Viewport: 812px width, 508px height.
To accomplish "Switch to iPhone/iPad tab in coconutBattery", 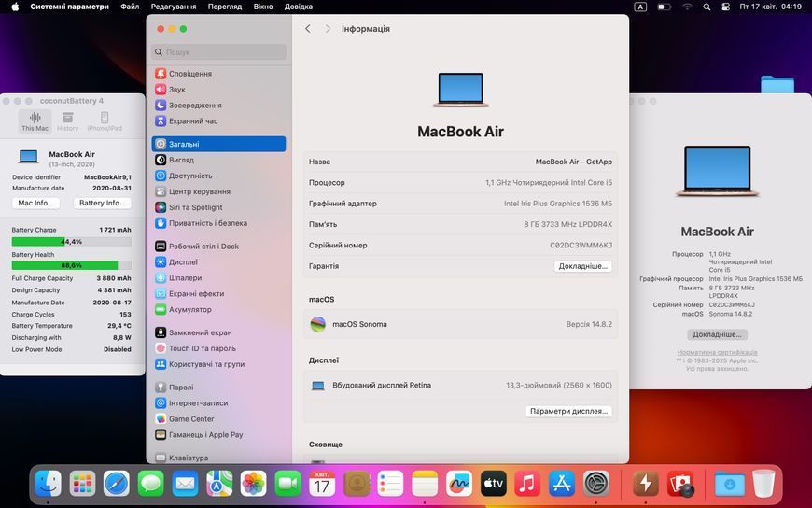I will coord(105,121).
